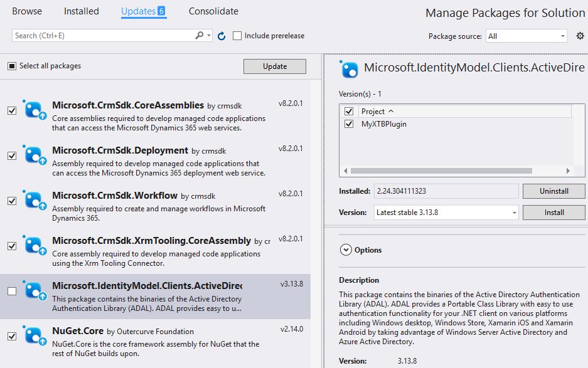Viewport: 588px width, 368px height.
Task: Select Microsoft.CrmSdk.Deployment package title
Action: click(120, 150)
